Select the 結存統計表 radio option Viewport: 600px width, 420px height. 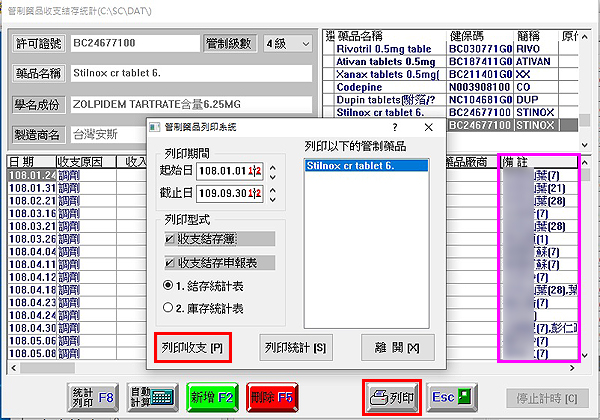pyautogui.click(x=169, y=285)
